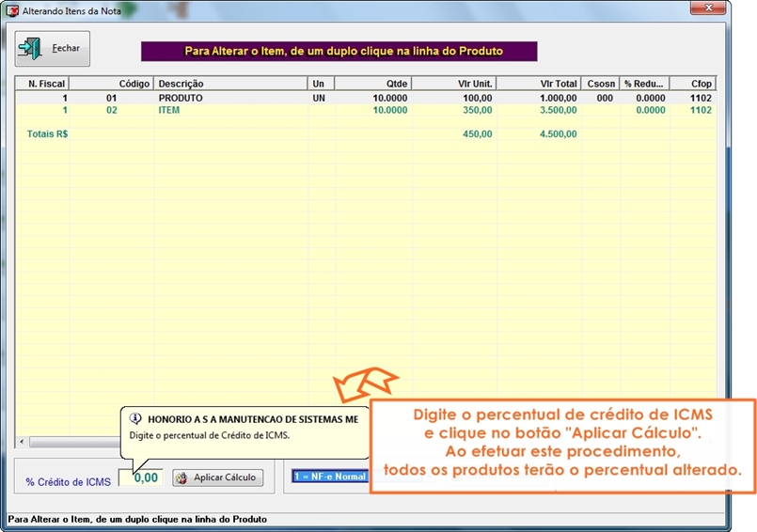This screenshot has height=532, width=757.
Task: Click the 350,00 unit value cell
Action: [x=478, y=110]
